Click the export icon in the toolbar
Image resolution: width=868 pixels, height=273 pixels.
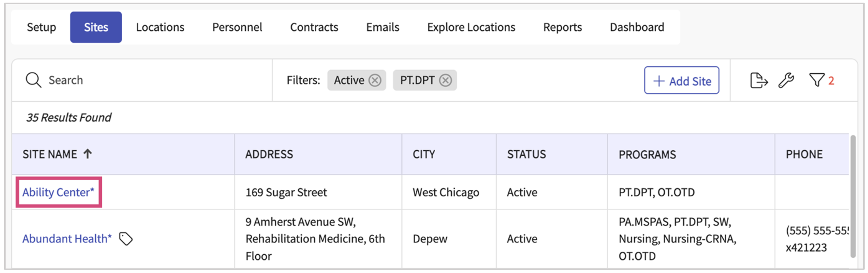tap(758, 80)
